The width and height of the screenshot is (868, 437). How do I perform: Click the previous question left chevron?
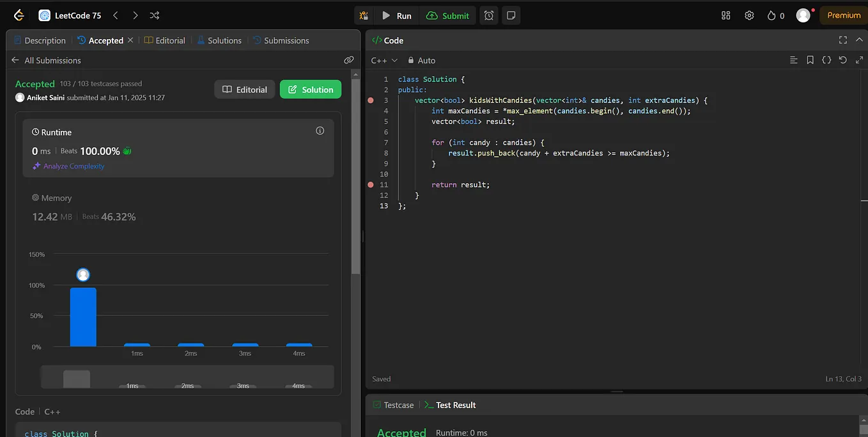click(x=115, y=15)
